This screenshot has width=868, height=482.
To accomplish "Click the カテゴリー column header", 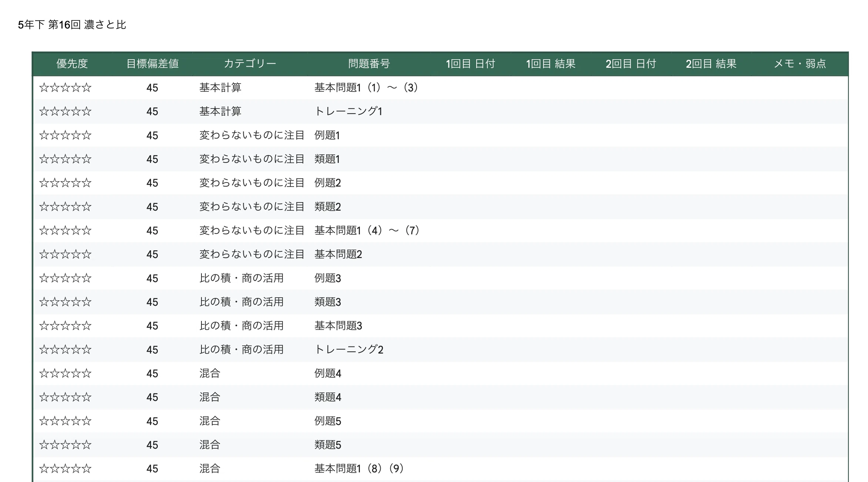I will (250, 64).
